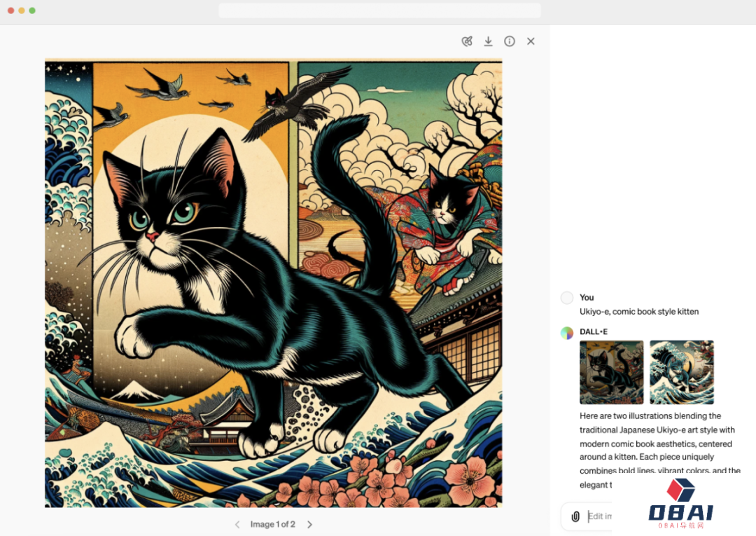Click the DALL·E sender name
This screenshot has height=536, width=756.
click(x=594, y=332)
